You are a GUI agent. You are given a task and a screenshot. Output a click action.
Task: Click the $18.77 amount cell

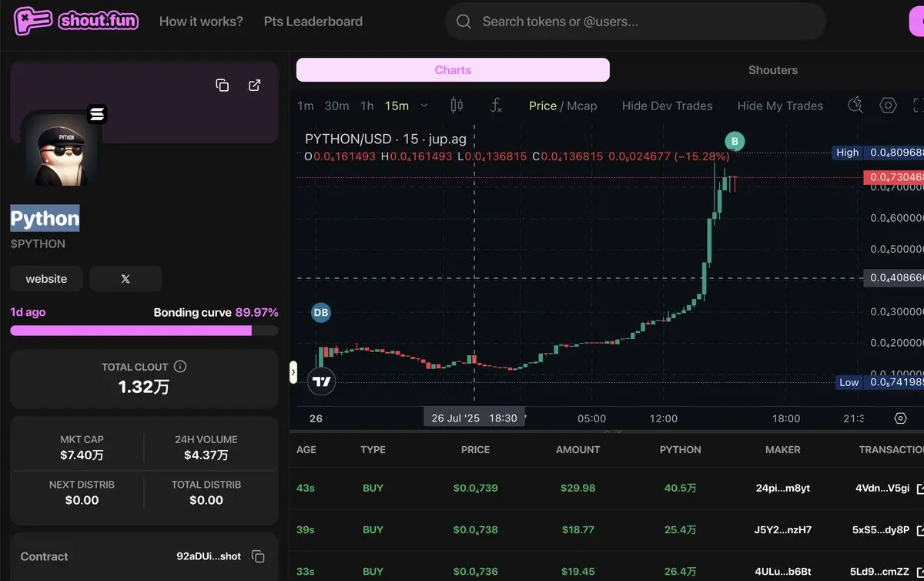[578, 530]
